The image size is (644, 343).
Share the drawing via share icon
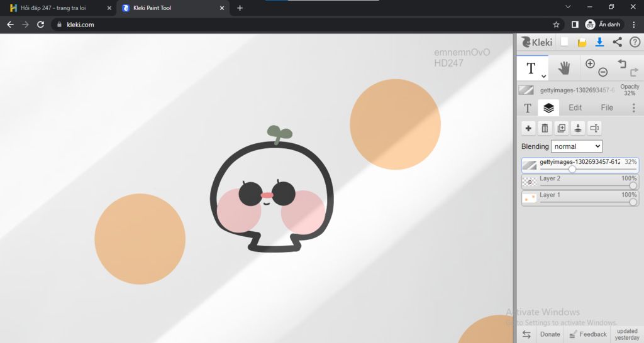point(617,42)
